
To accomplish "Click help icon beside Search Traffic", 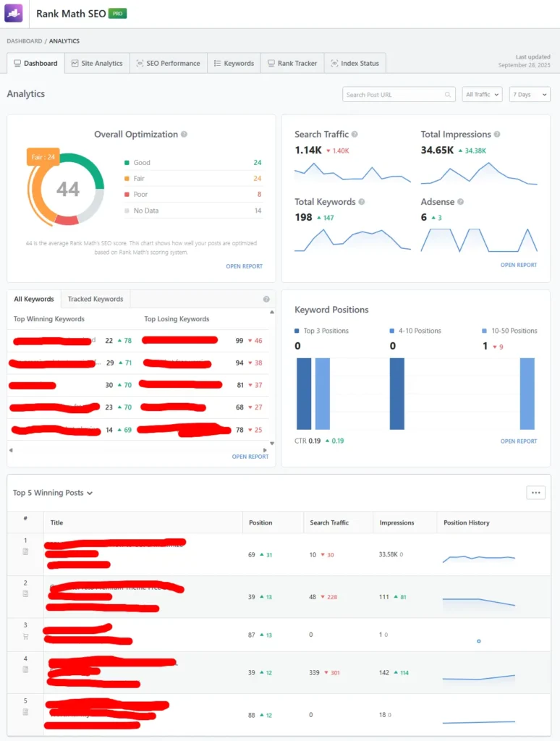I will [355, 135].
